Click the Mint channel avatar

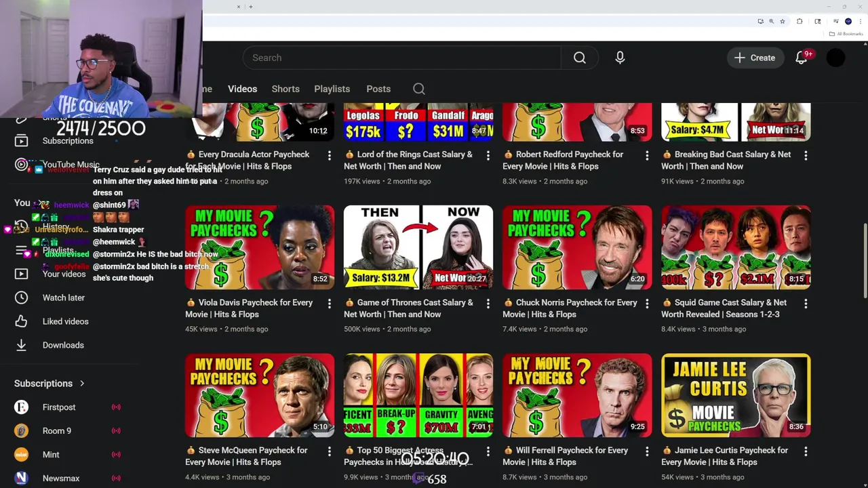tap(21, 455)
